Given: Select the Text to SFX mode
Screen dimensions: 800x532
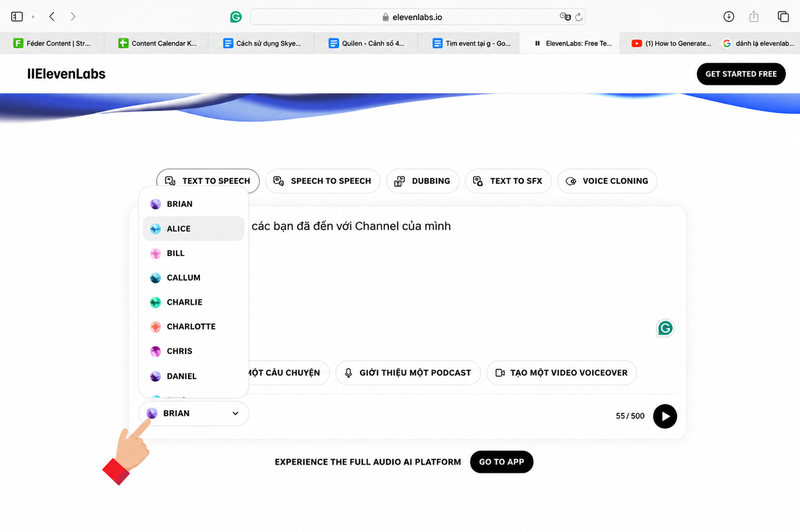Looking at the screenshot, I should pos(508,181).
